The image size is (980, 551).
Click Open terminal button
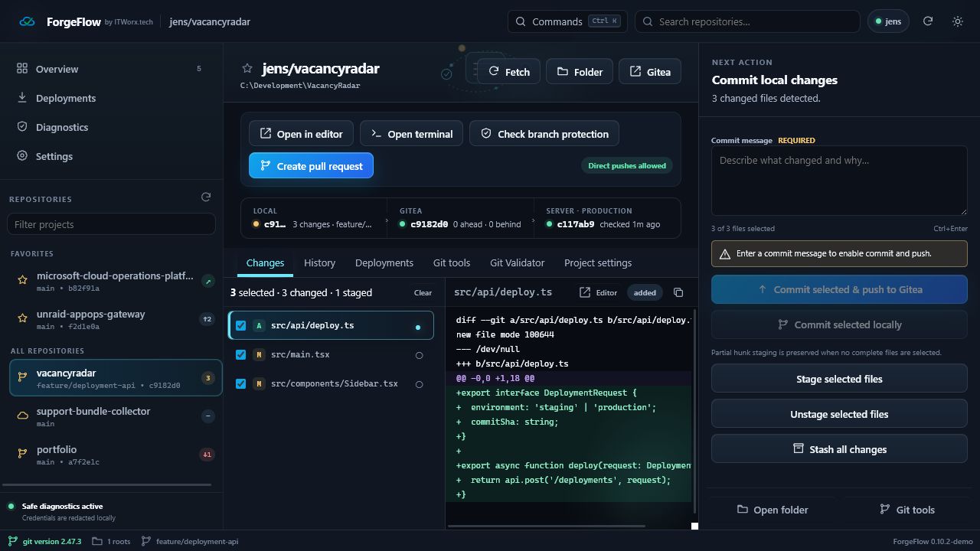coord(411,133)
